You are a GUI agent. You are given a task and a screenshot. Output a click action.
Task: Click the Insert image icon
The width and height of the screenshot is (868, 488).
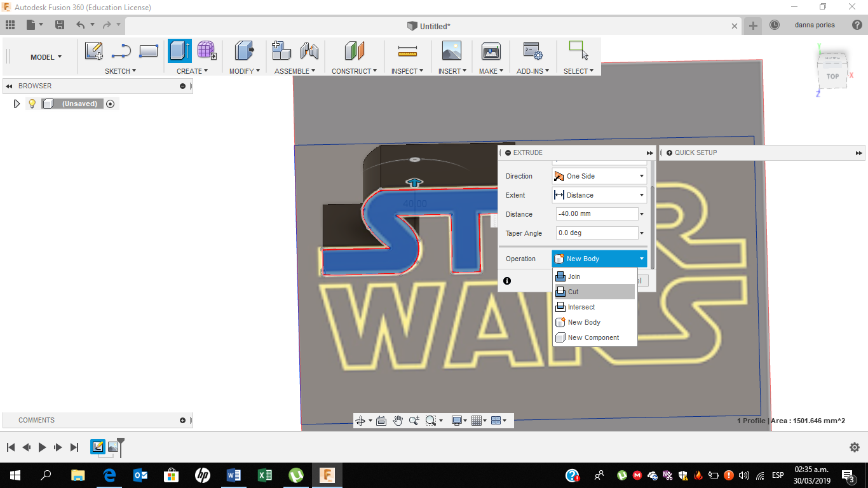[452, 51]
